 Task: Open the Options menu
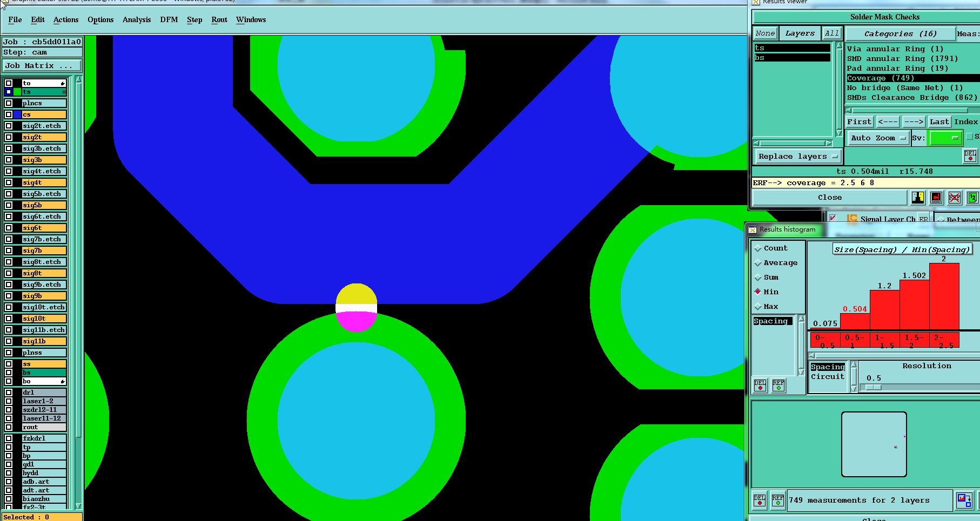[x=100, y=20]
